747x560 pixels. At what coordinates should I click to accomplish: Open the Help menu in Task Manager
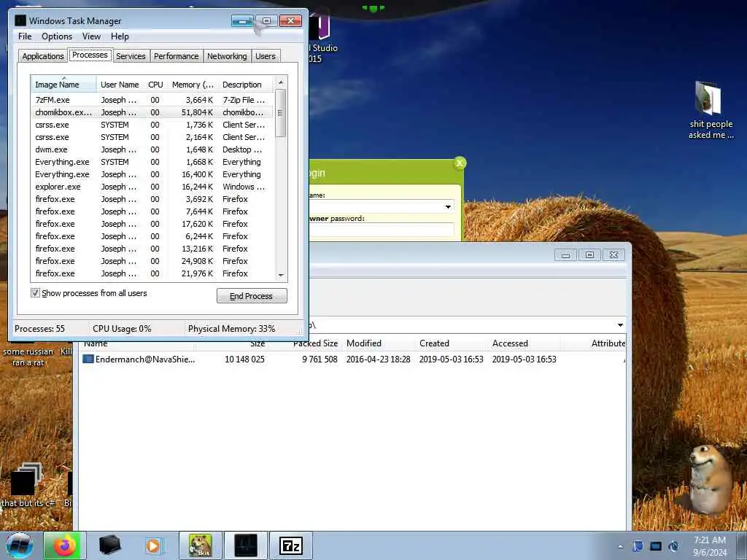tap(120, 36)
